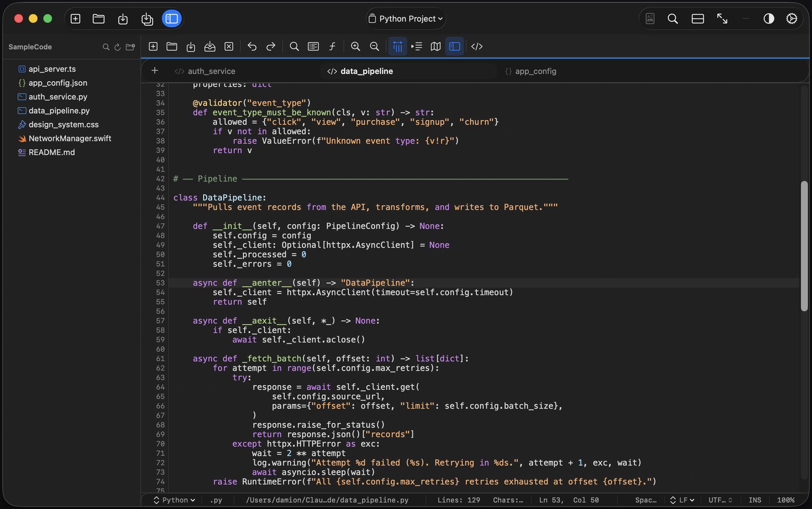Refresh the SampleCode file list

pyautogui.click(x=117, y=47)
